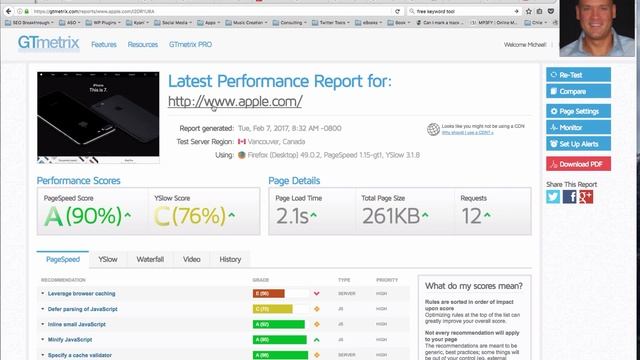640x360 pixels.
Task: Click the YSlow Score trend arrow
Action: pos(231,215)
